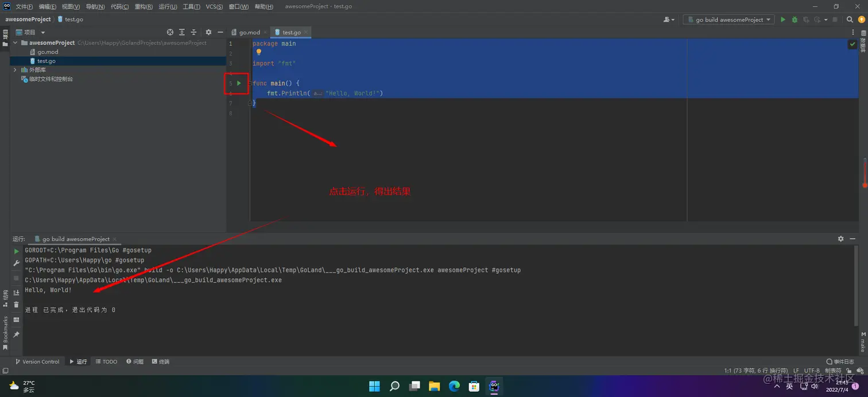Expand the 外部库 node
868x397 pixels.
[x=15, y=70]
